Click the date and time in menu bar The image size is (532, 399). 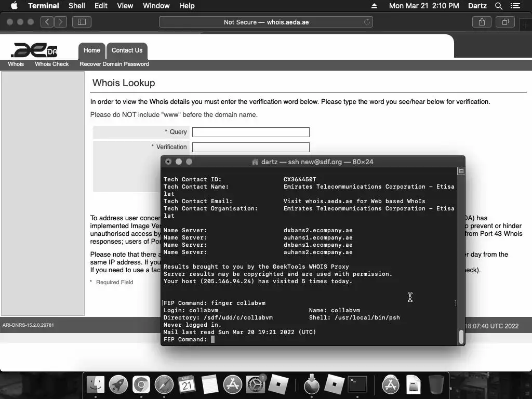(x=424, y=6)
